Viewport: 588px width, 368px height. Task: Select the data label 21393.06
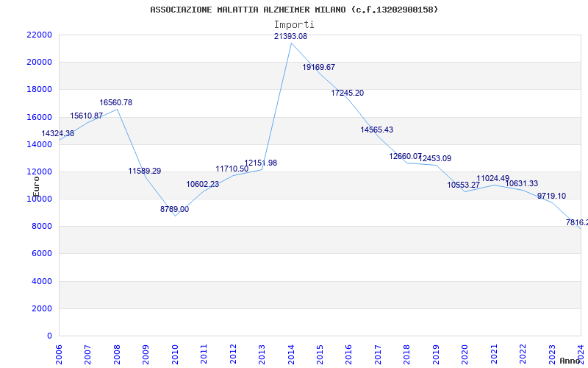pyautogui.click(x=290, y=36)
